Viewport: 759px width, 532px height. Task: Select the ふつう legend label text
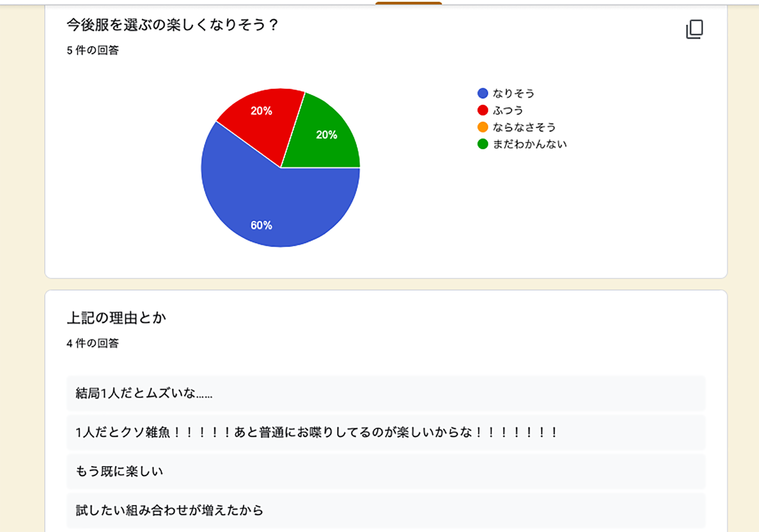tap(508, 110)
